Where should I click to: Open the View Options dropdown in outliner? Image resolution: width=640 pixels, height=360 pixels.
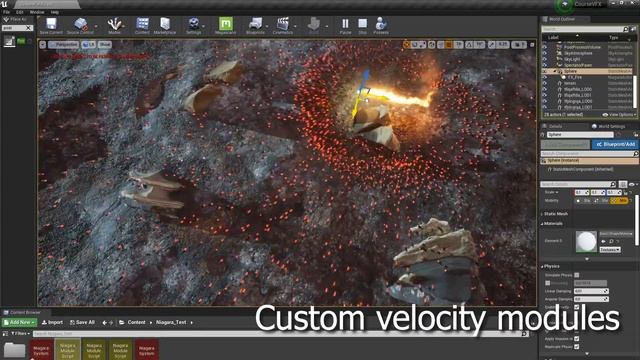pyautogui.click(x=618, y=115)
